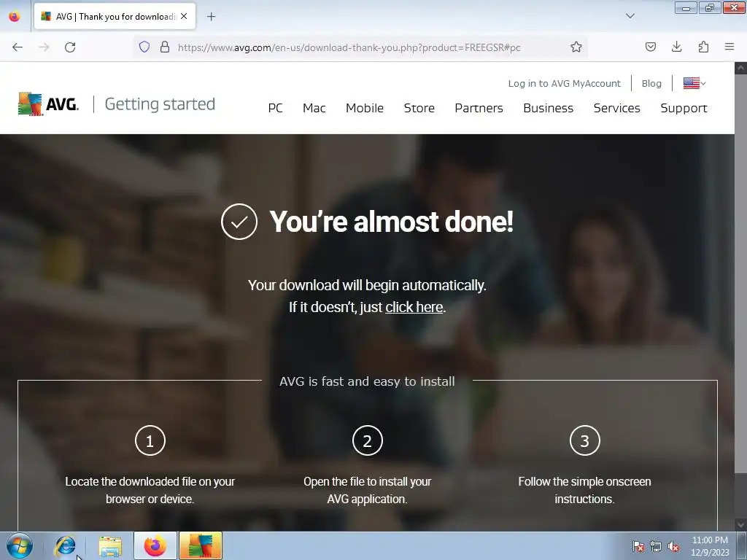Click the forward navigation arrow
747x560 pixels.
(x=44, y=47)
